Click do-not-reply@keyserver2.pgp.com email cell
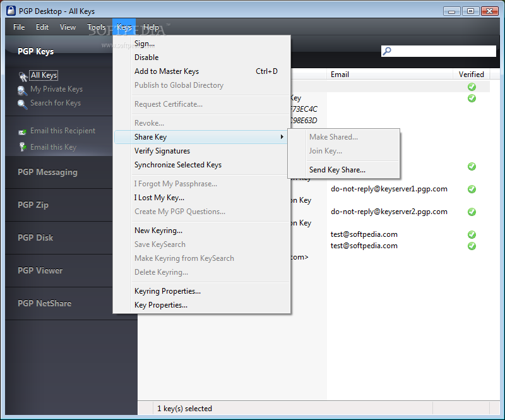Viewport: 505px width, 420px height. 389,212
